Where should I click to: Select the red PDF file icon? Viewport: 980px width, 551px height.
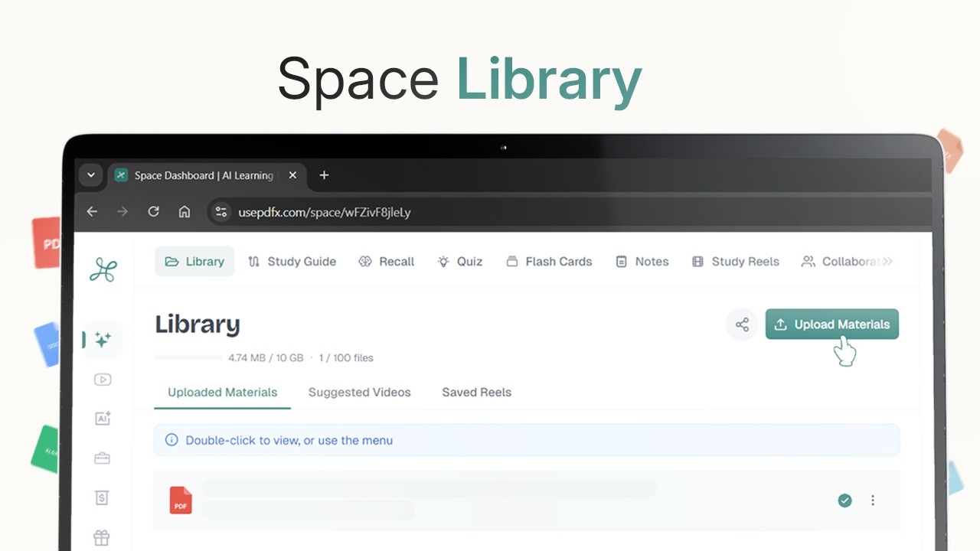pyautogui.click(x=181, y=500)
